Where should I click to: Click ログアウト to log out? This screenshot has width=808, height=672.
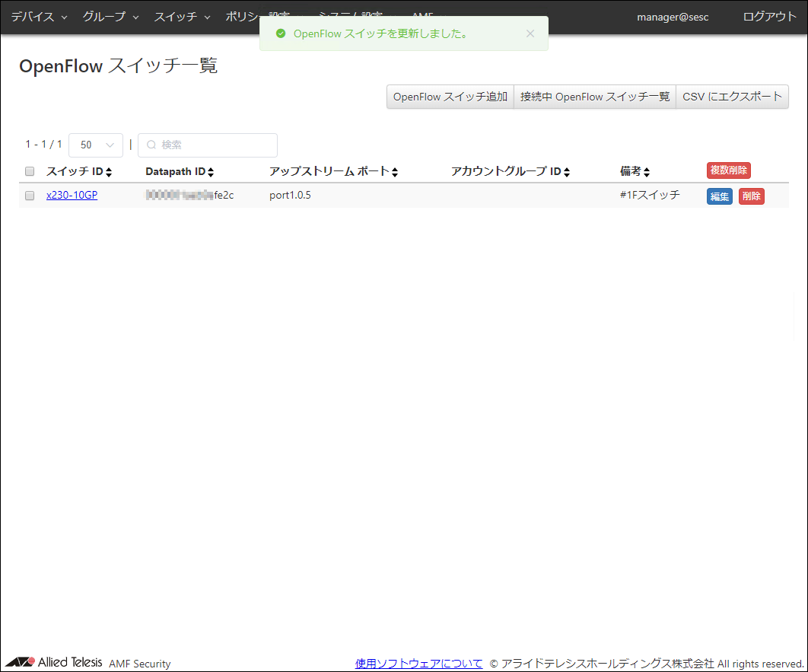tap(769, 17)
